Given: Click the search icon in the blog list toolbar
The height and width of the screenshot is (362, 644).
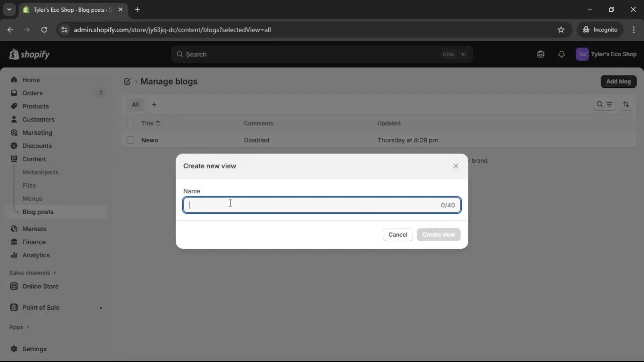Looking at the screenshot, I should 600,104.
